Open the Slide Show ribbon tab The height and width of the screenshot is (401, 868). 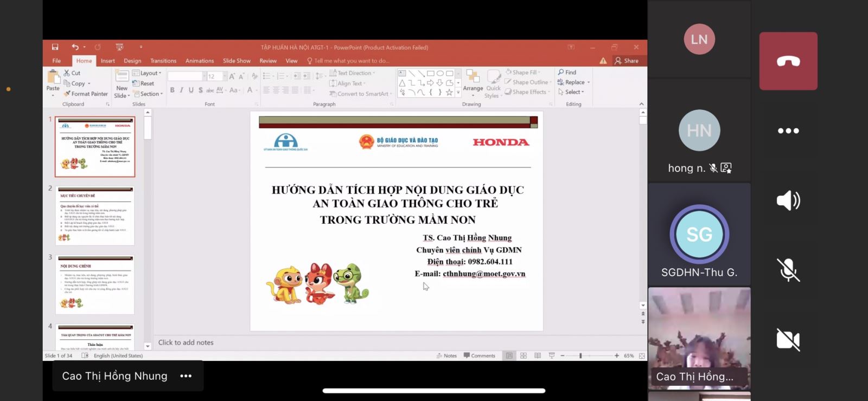tap(237, 61)
